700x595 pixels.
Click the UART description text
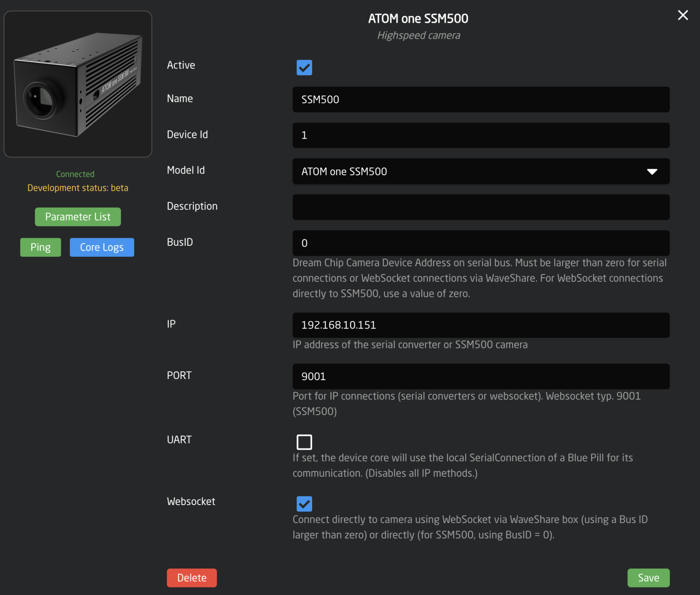pos(462,466)
